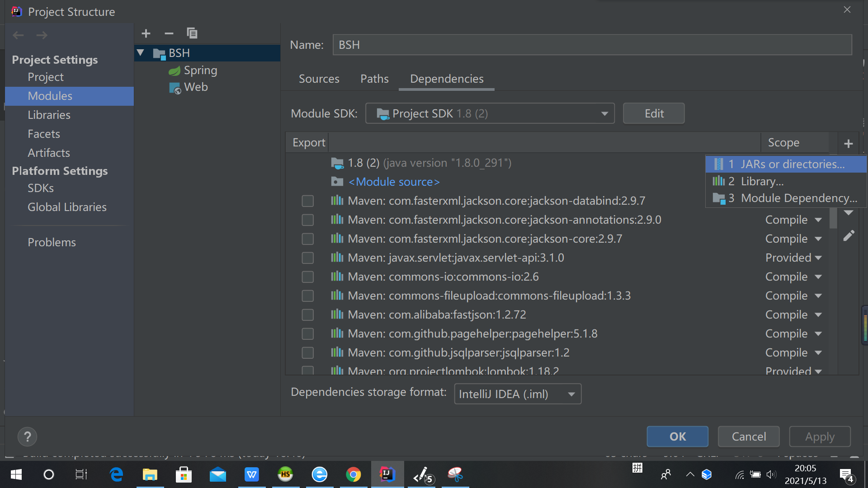Edit the dependency with the pencil icon

tap(849, 235)
